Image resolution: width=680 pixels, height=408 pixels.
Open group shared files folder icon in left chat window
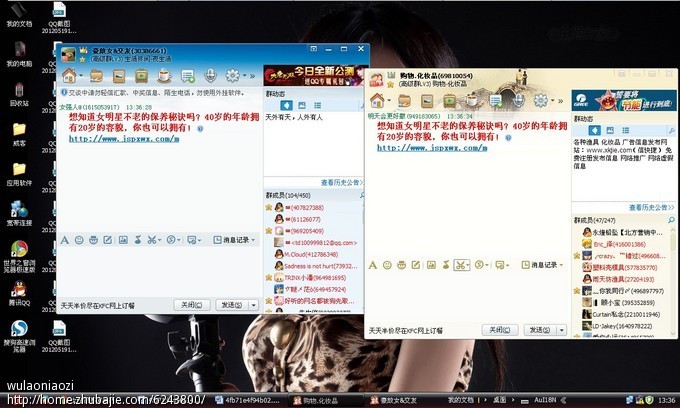coord(96,76)
